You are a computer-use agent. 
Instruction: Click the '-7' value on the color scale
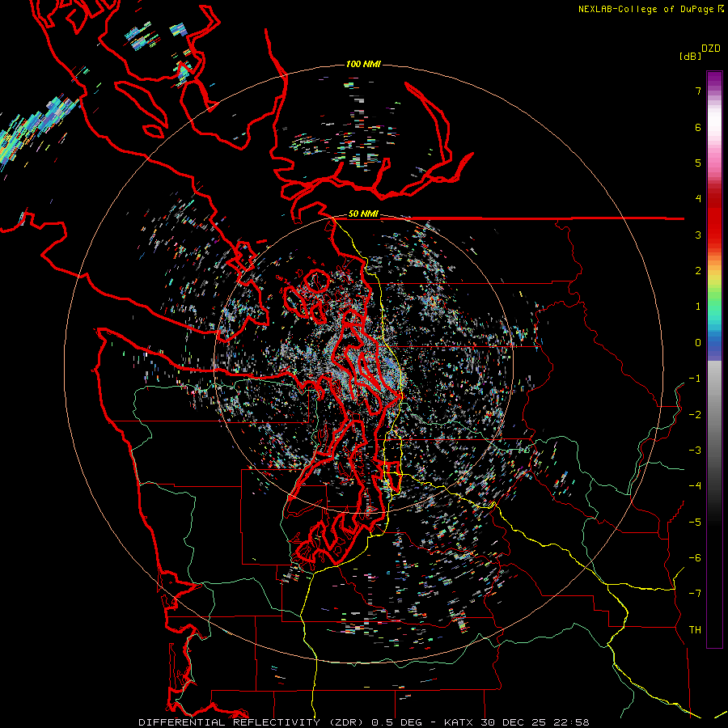click(695, 594)
